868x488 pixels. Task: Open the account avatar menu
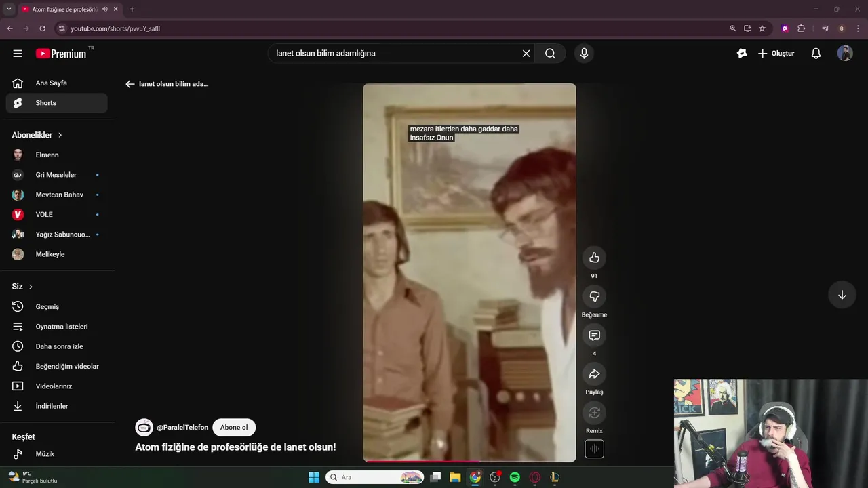point(845,54)
